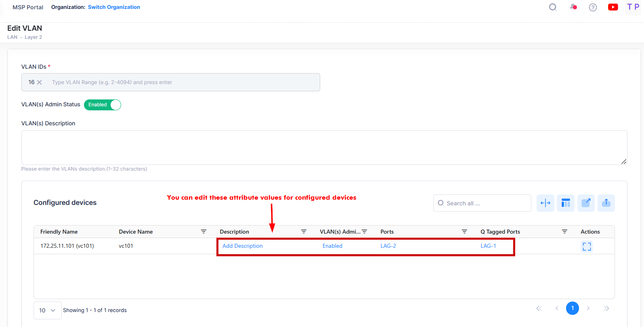Click Switch Organization link

[114, 7]
